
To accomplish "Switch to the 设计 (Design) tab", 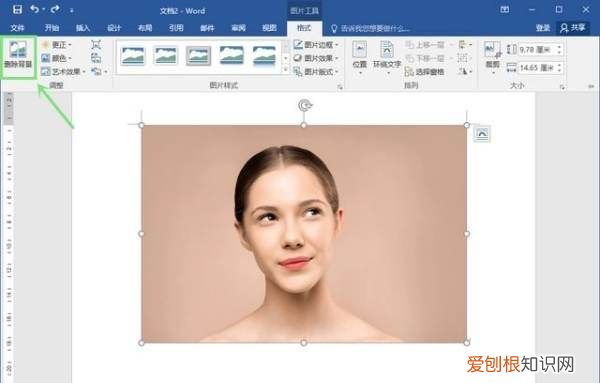I will (114, 28).
